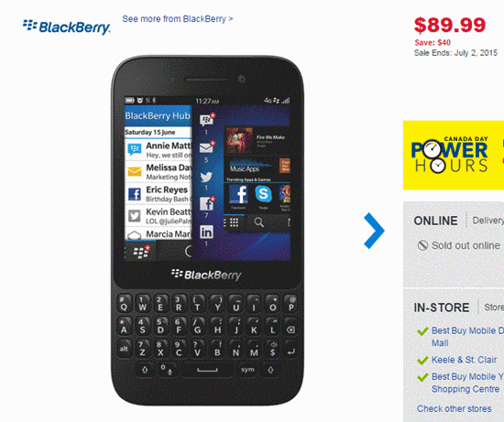Click the Check other stores link
This screenshot has height=422, width=504.
(x=455, y=408)
